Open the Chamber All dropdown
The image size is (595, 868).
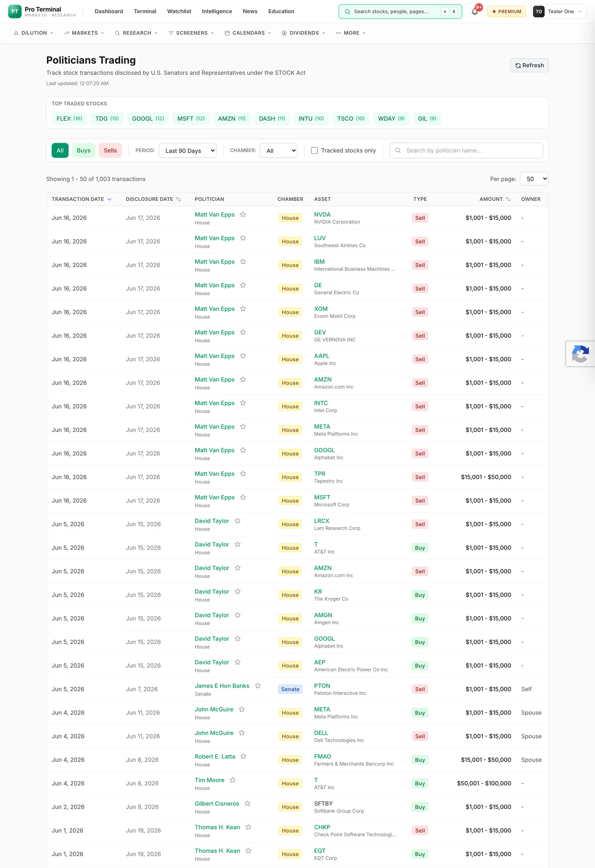pos(279,151)
